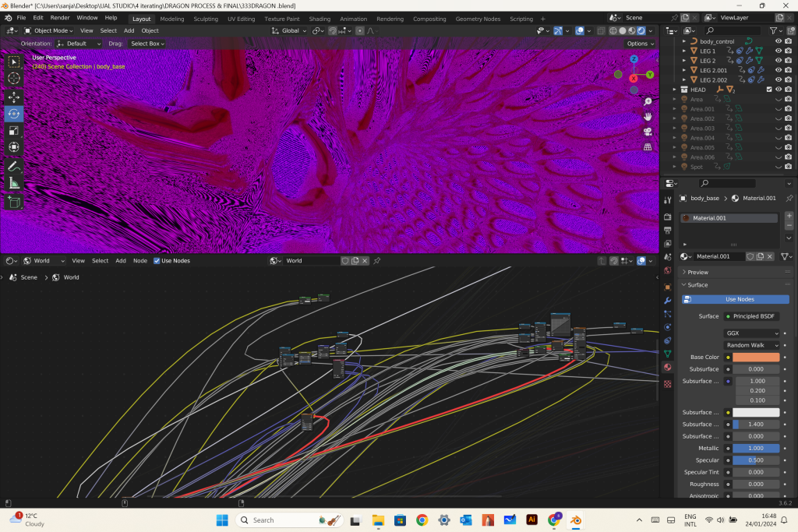Click the Use Nodes button in Surface panel
The height and width of the screenshot is (532, 798).
click(x=736, y=300)
